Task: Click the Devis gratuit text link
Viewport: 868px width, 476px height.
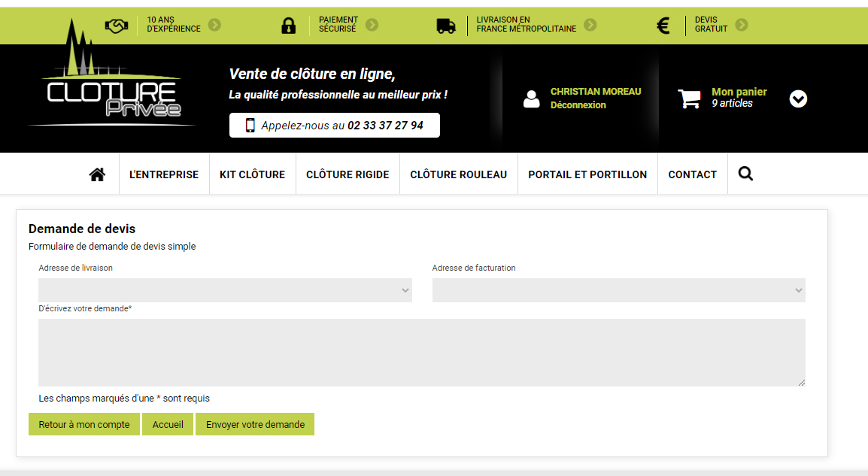Action: (711, 24)
